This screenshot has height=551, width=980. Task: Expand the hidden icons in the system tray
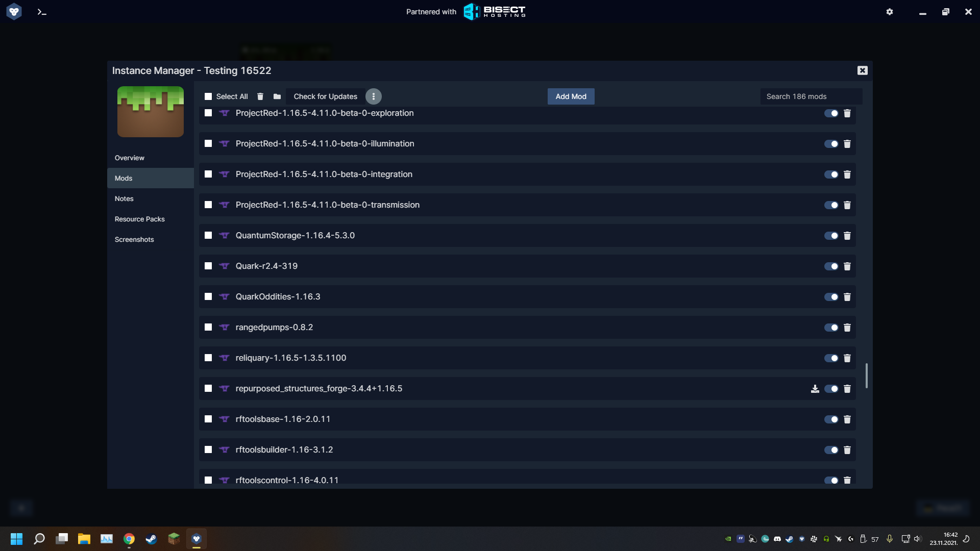[x=727, y=539]
